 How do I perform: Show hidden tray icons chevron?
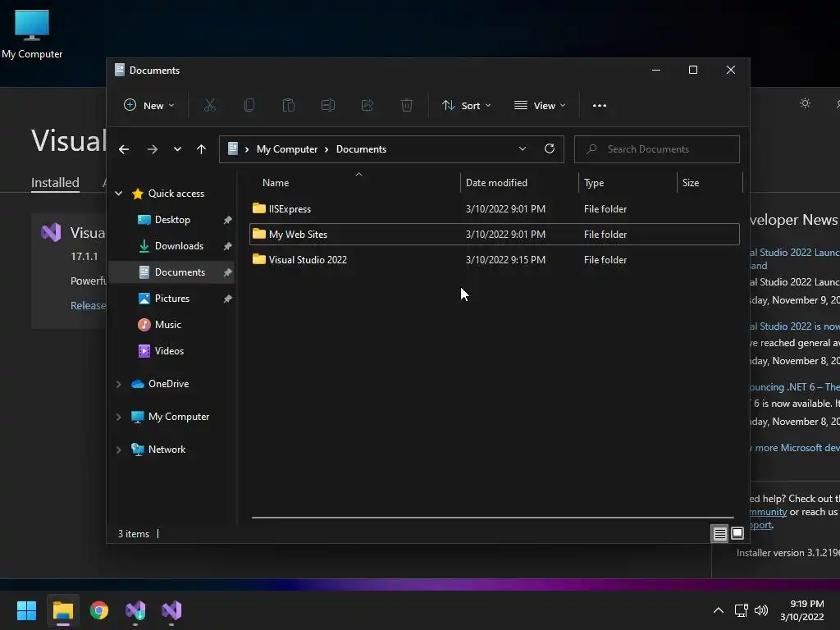719,610
